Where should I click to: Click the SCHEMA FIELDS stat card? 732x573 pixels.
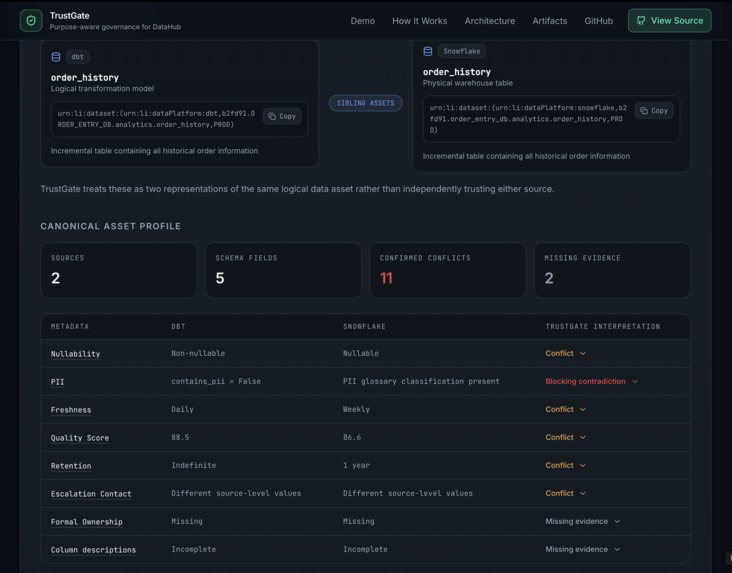[283, 270]
